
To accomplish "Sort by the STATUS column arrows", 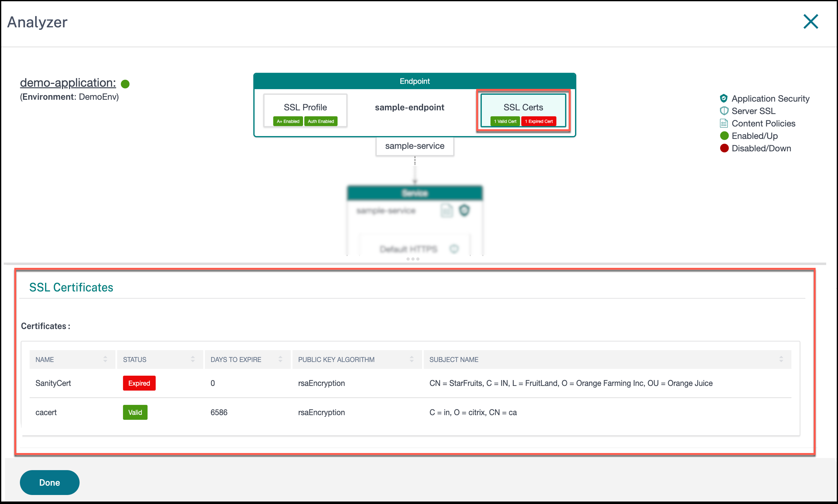I will 193,359.
